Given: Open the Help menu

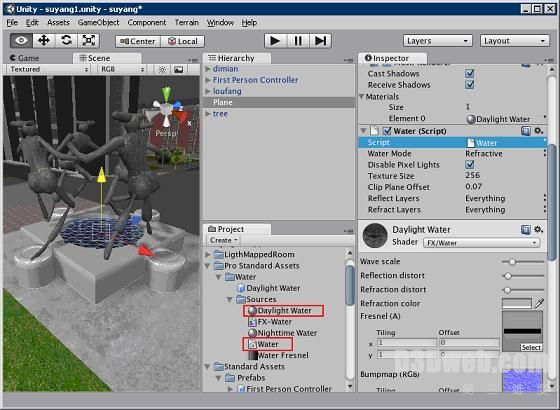Looking at the screenshot, I should pyautogui.click(x=249, y=22).
